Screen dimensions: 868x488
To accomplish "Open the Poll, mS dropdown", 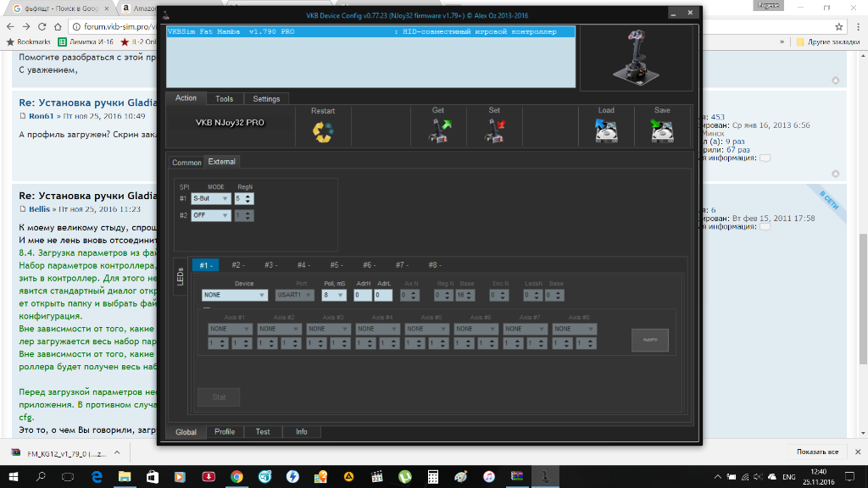I will point(334,295).
